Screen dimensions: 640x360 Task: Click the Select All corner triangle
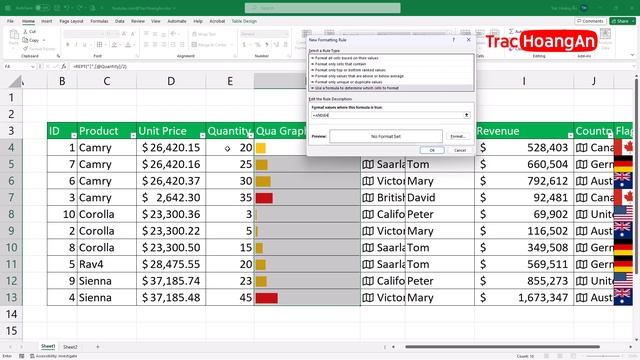pos(15,81)
